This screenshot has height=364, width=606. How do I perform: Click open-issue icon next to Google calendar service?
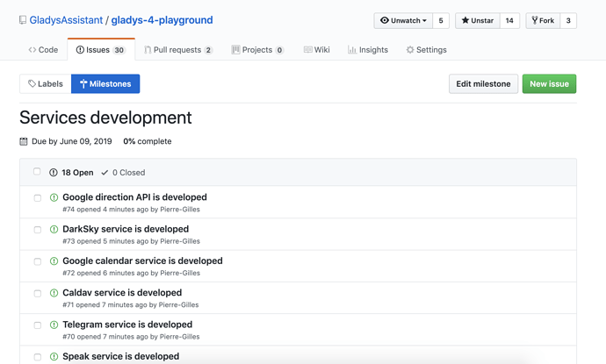[54, 261]
